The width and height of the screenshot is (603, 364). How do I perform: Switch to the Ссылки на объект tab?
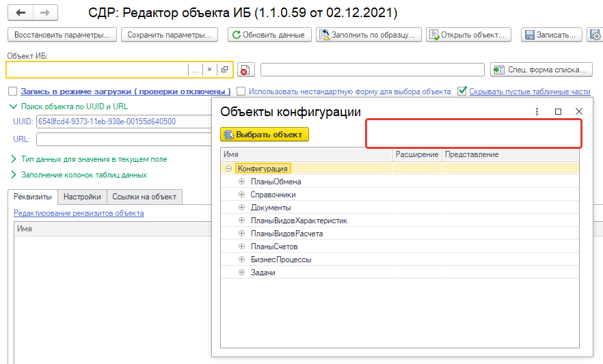click(x=144, y=197)
